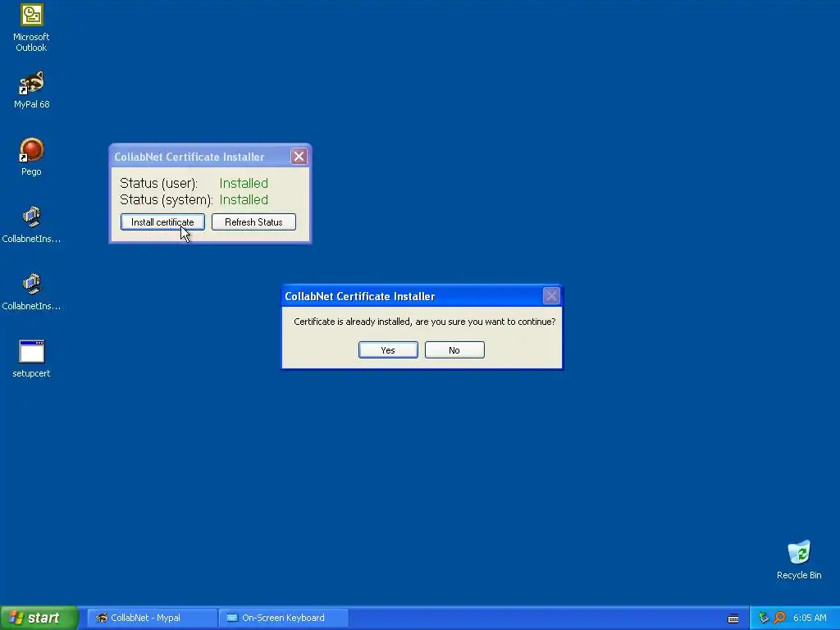Viewport: 840px width, 630px height.
Task: Select the CollabnetIns... icon directly above setupcert
Action: pyautogui.click(x=31, y=293)
